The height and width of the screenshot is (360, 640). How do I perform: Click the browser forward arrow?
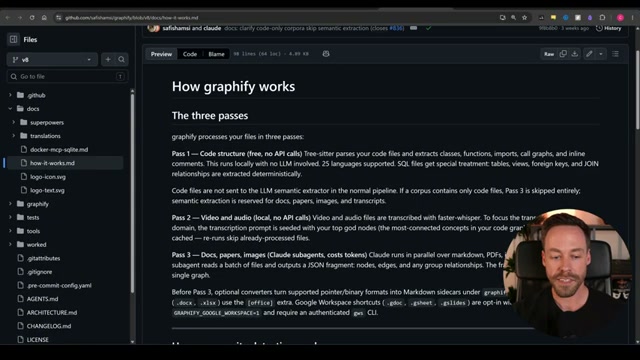[x=20, y=18]
